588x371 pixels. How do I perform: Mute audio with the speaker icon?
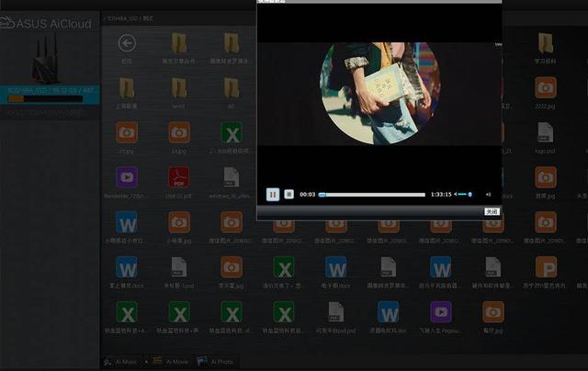point(488,195)
